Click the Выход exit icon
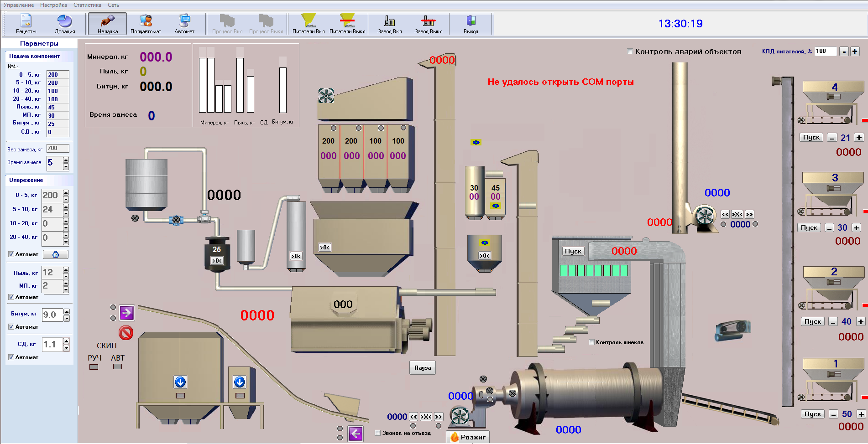This screenshot has width=868, height=444. tap(471, 24)
